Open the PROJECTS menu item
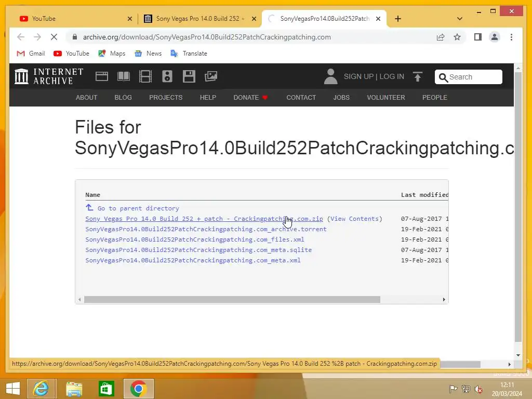The width and height of the screenshot is (532, 399). pos(166,97)
